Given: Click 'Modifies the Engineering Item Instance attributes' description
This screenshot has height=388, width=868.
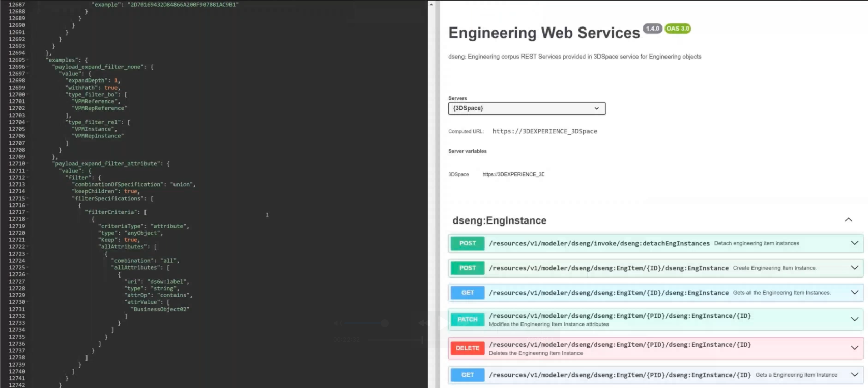Looking at the screenshot, I should pyautogui.click(x=548, y=324).
